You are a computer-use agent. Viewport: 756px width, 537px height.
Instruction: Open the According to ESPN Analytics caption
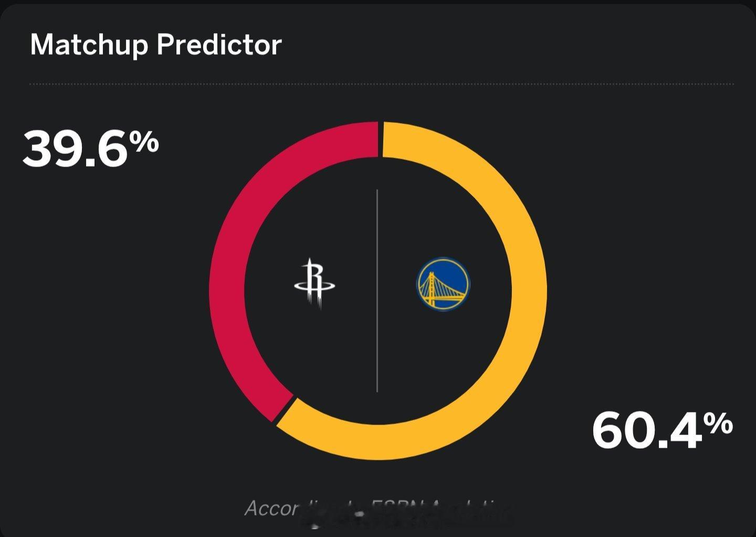[x=378, y=509]
